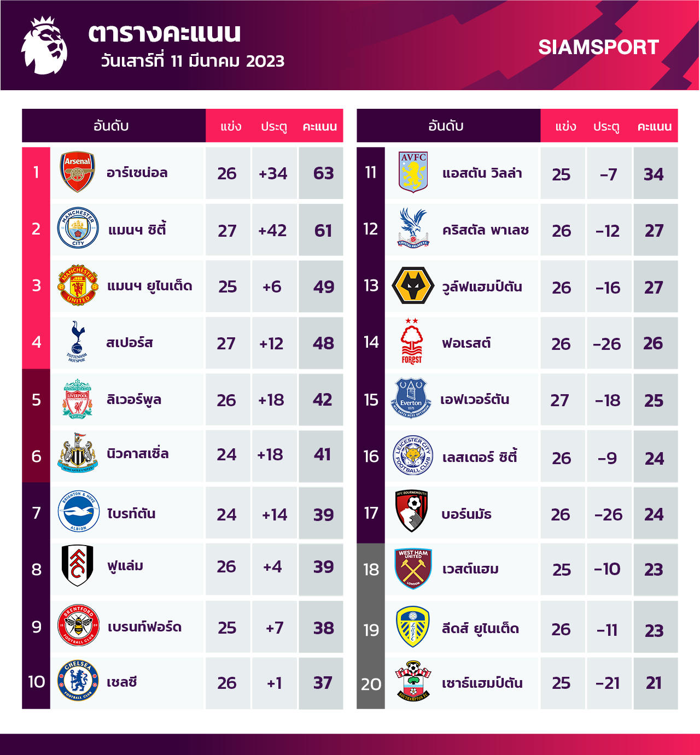This screenshot has height=755, width=700.
Task: Click the Liverpool club crest
Action: click(78, 399)
